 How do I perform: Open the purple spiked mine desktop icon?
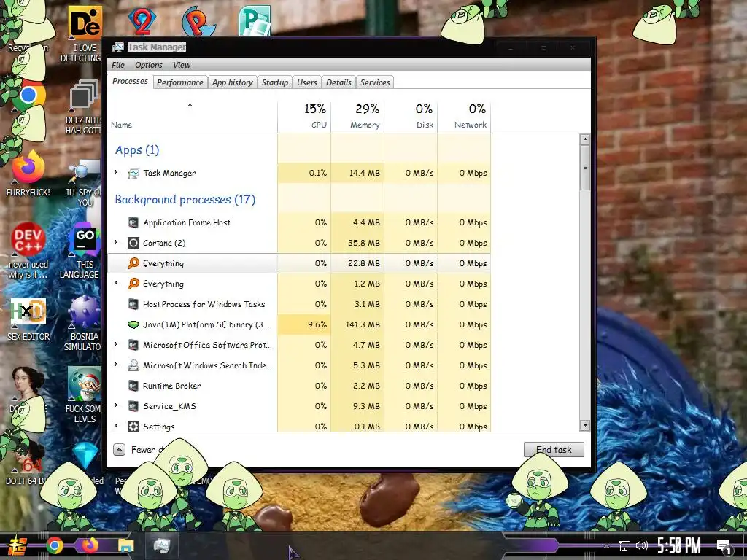[85, 311]
